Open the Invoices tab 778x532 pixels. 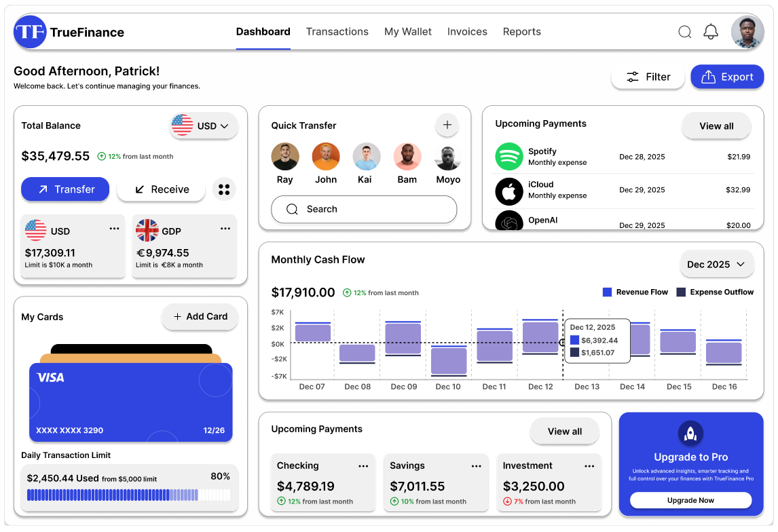point(467,32)
